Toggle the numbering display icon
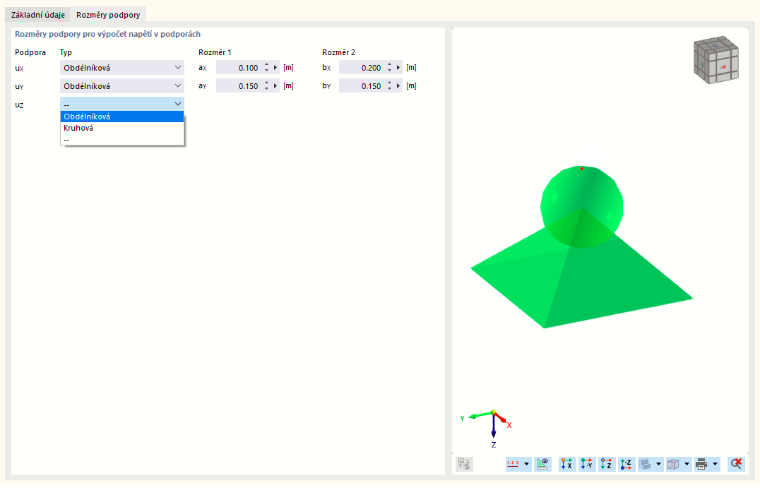Screen dimensions: 760x488 click(513, 464)
